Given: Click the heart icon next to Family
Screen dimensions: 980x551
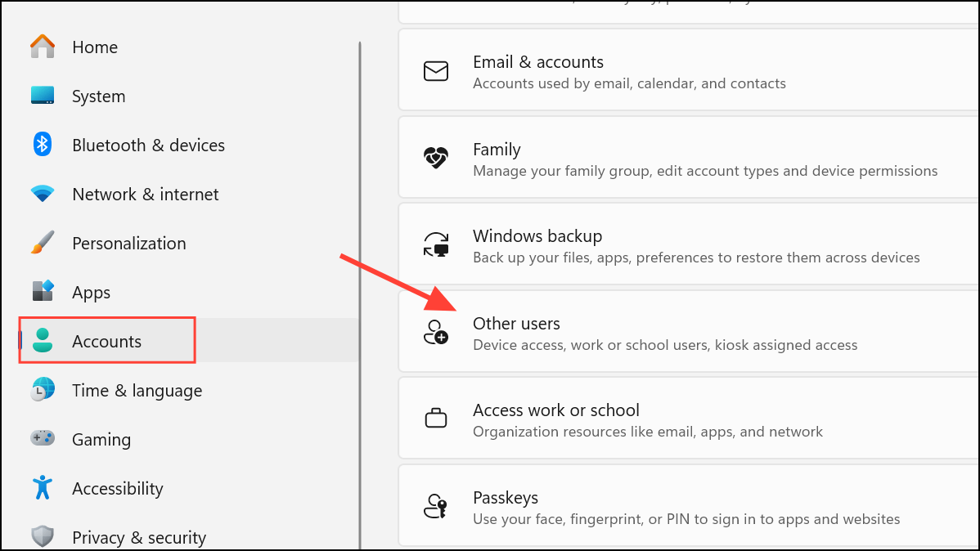Looking at the screenshot, I should pos(436,159).
